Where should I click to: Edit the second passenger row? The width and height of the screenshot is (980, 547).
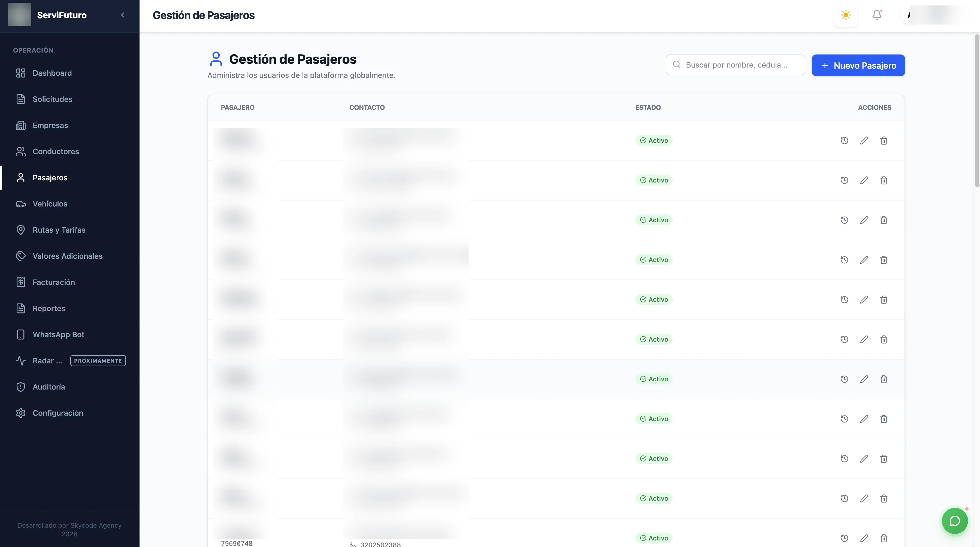pos(864,180)
